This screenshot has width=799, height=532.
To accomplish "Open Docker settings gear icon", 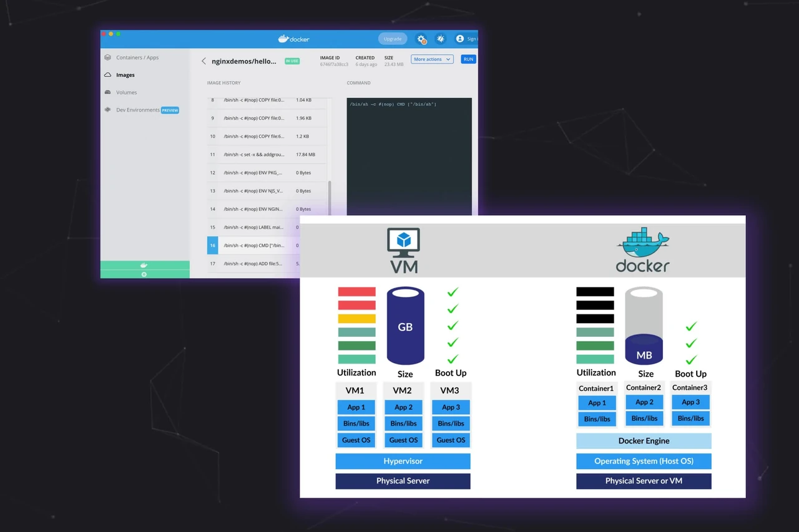I will point(421,39).
